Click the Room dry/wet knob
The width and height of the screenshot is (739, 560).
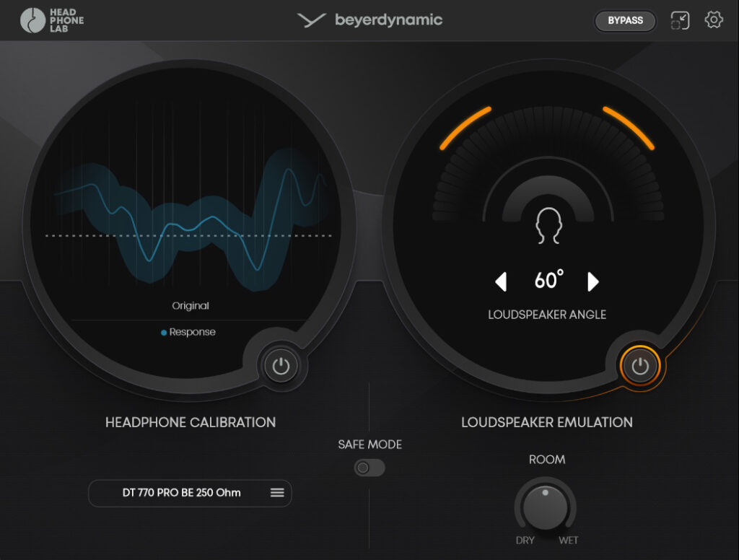pyautogui.click(x=546, y=507)
